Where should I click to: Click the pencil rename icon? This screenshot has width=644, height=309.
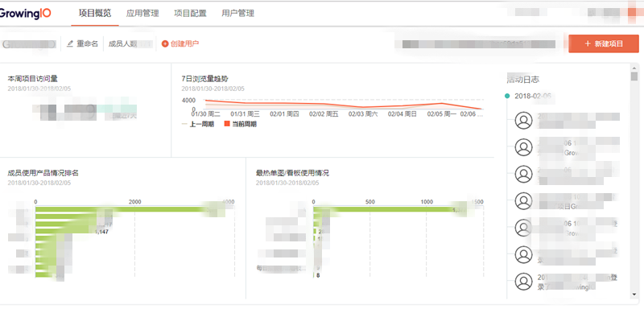pyautogui.click(x=70, y=43)
